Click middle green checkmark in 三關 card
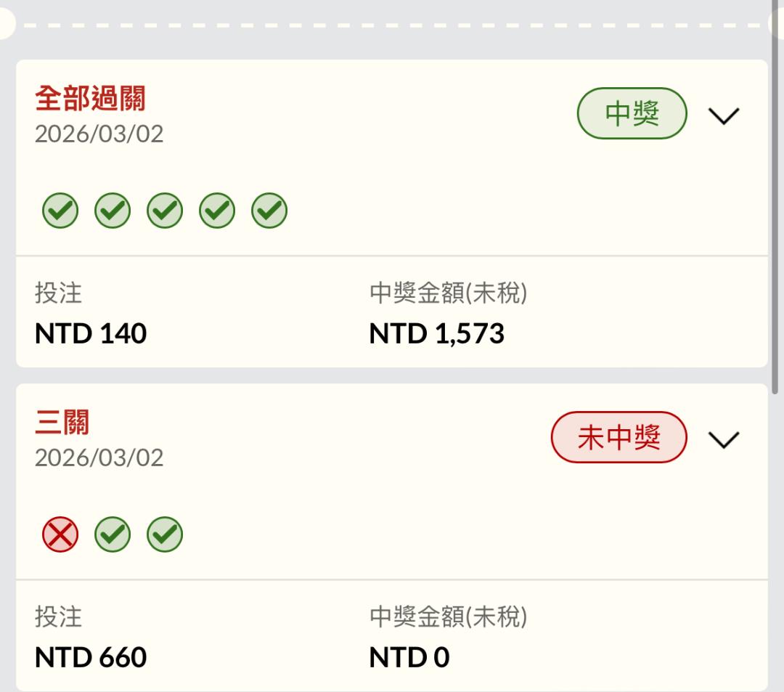This screenshot has width=784, height=692. click(x=113, y=535)
